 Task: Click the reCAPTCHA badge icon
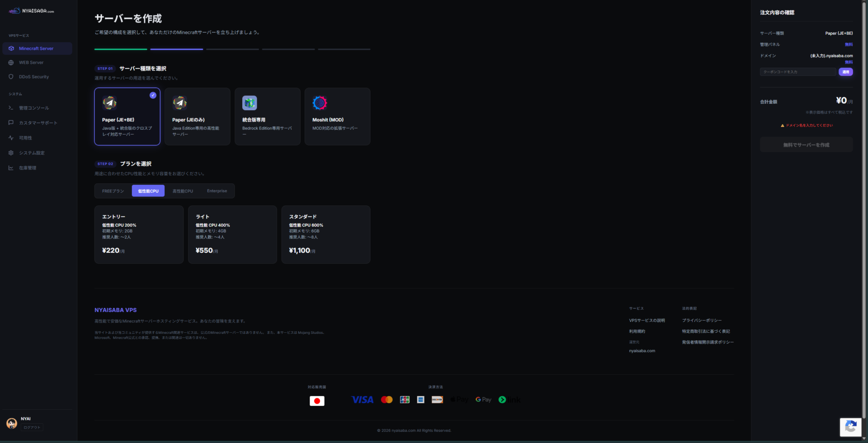click(850, 427)
